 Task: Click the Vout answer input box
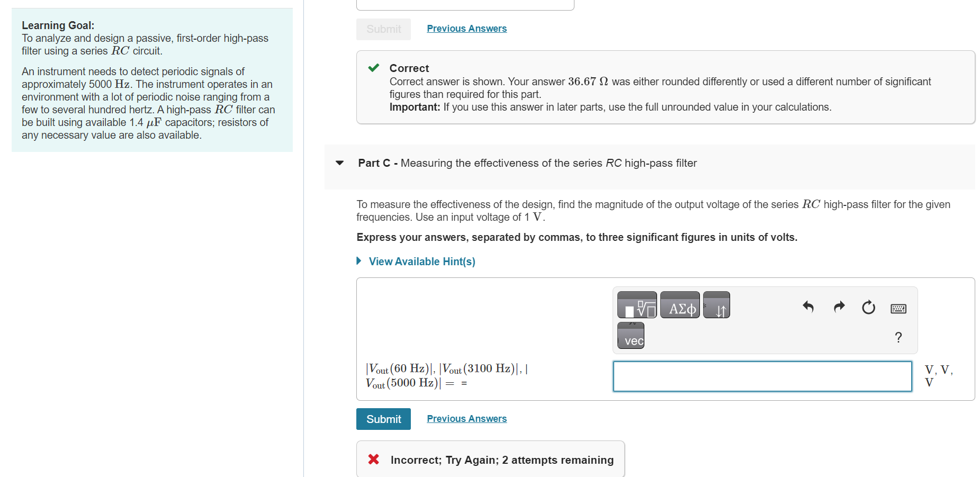(x=762, y=376)
